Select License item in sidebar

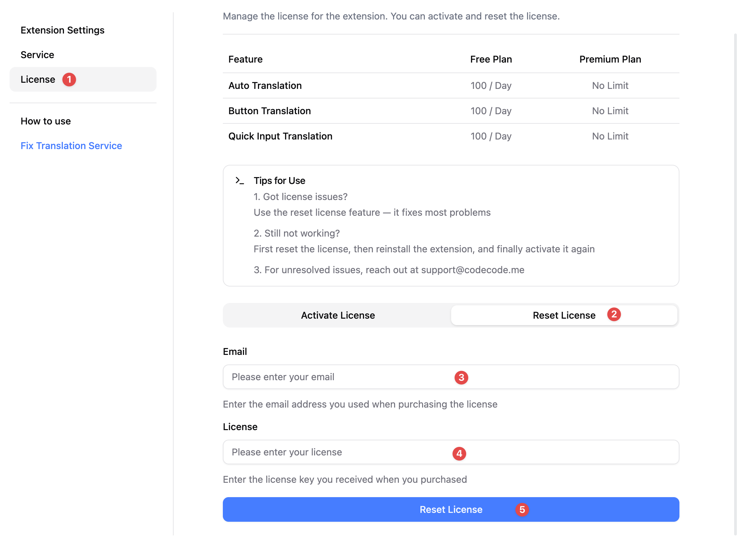coord(38,79)
